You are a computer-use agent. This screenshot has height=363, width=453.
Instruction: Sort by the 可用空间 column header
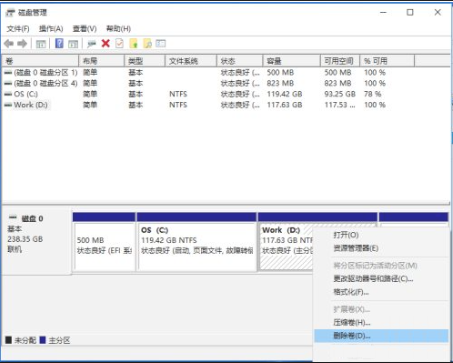[340, 61]
